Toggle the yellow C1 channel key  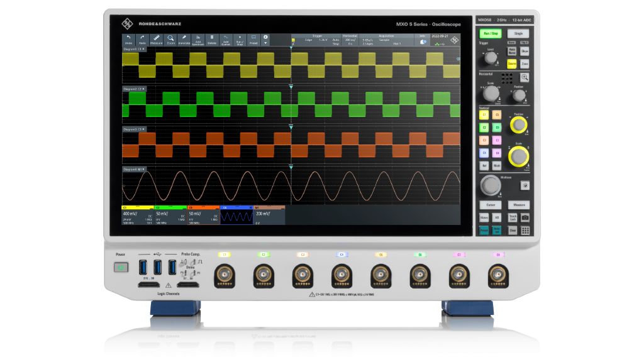pyautogui.click(x=484, y=116)
